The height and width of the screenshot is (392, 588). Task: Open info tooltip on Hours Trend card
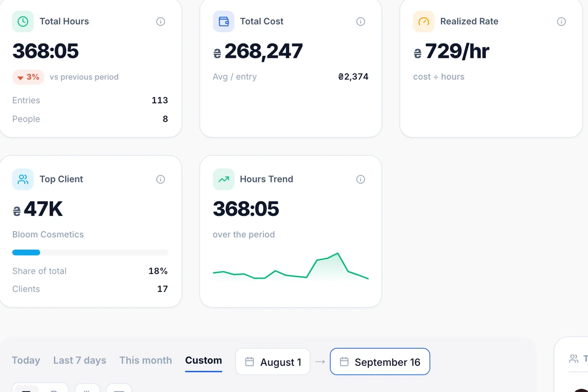tap(361, 179)
